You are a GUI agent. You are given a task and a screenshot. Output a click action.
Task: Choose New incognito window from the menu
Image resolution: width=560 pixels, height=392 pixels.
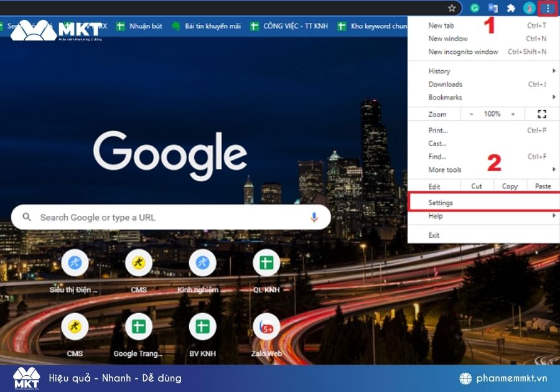464,52
